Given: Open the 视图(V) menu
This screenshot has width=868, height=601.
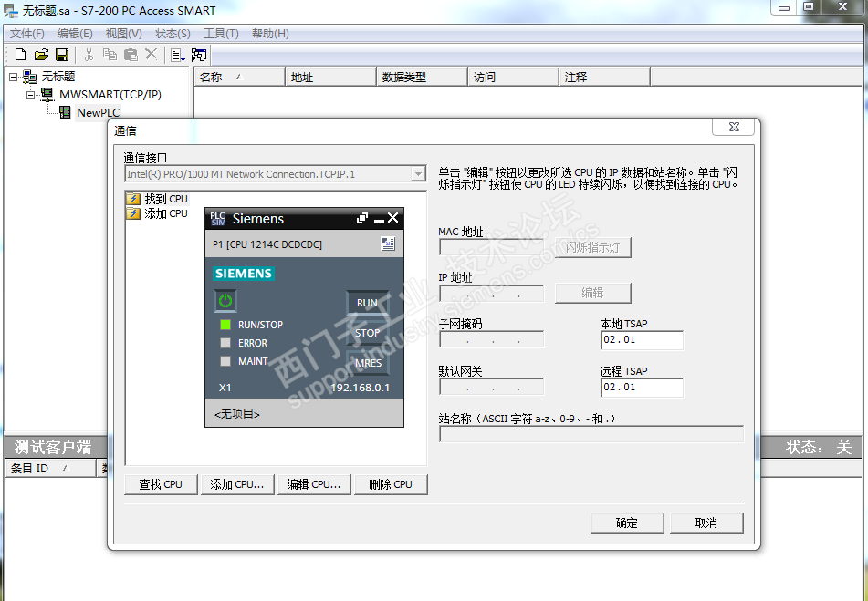Looking at the screenshot, I should coord(123,34).
